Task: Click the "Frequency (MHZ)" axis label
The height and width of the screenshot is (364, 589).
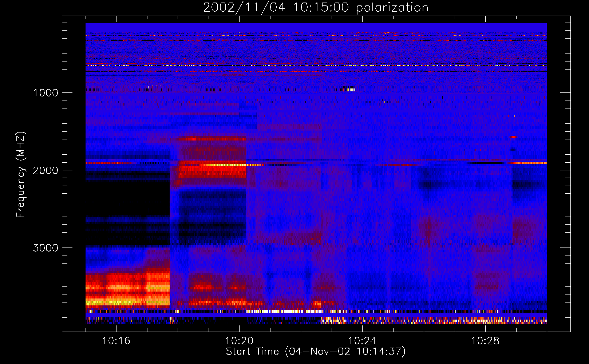Action: (21, 175)
